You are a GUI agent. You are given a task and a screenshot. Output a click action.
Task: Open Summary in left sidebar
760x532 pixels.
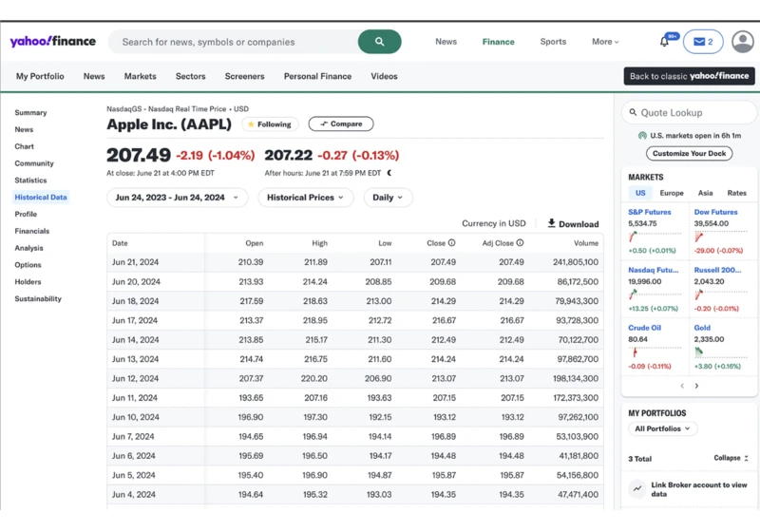click(x=30, y=112)
